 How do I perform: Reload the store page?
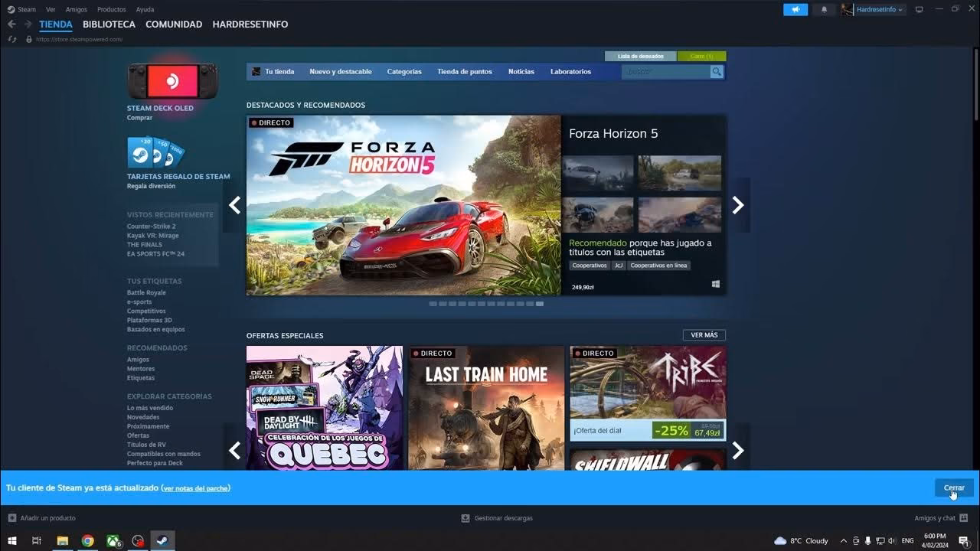[x=12, y=39]
